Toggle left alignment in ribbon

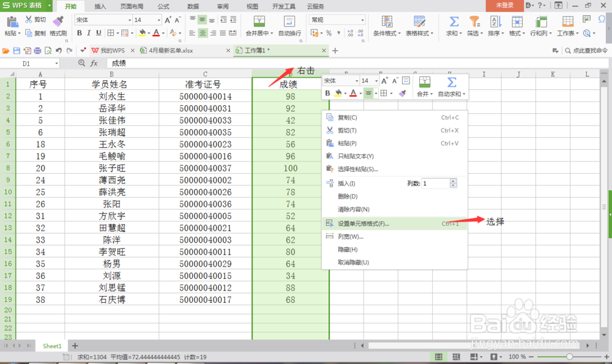coord(192,33)
